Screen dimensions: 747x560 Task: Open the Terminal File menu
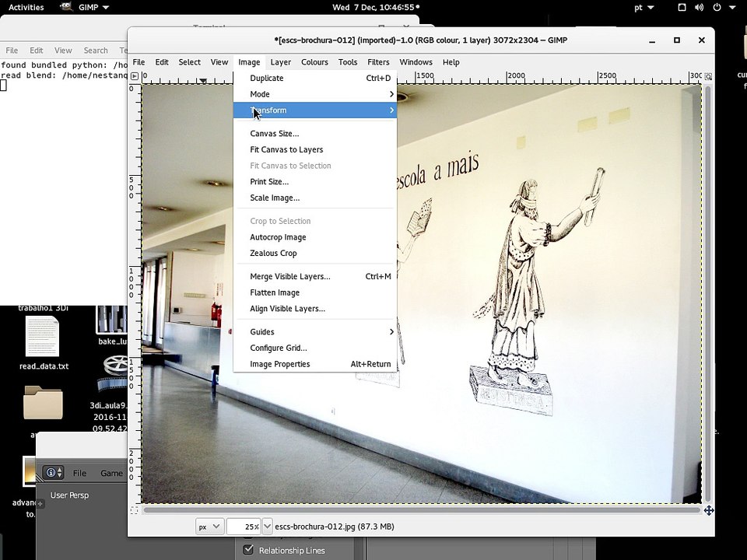12,51
